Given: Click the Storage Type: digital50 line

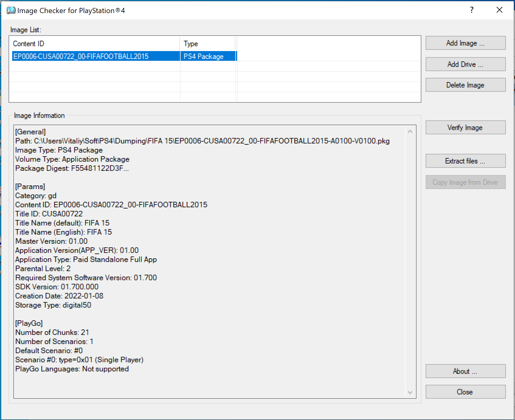Looking at the screenshot, I should coord(53,305).
